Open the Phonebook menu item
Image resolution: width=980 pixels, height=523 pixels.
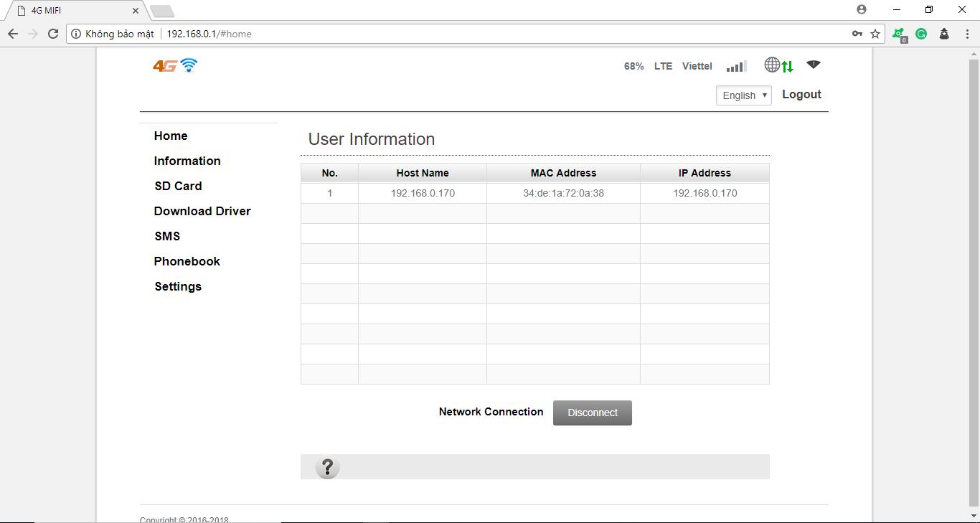tap(187, 262)
